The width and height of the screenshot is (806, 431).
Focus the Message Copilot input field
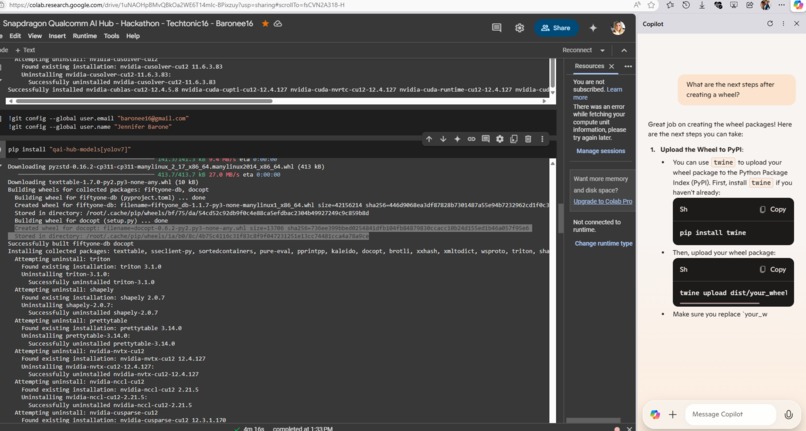coord(730,415)
